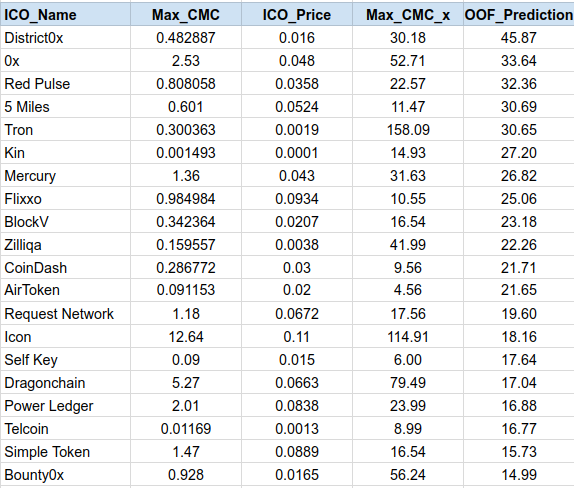Select the District0x name cell
Image resolution: width=574 pixels, height=488 pixels.
pyautogui.click(x=65, y=37)
